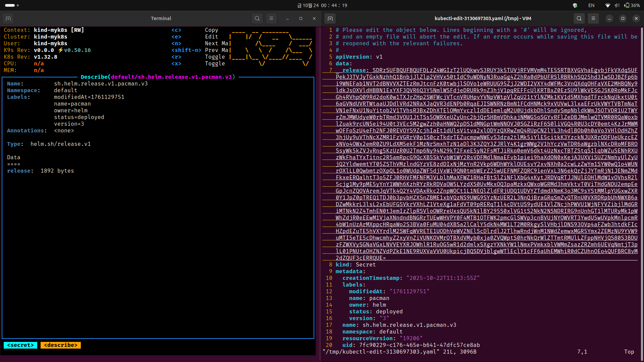Click the <x> Toggle shortcut hint

(198, 64)
